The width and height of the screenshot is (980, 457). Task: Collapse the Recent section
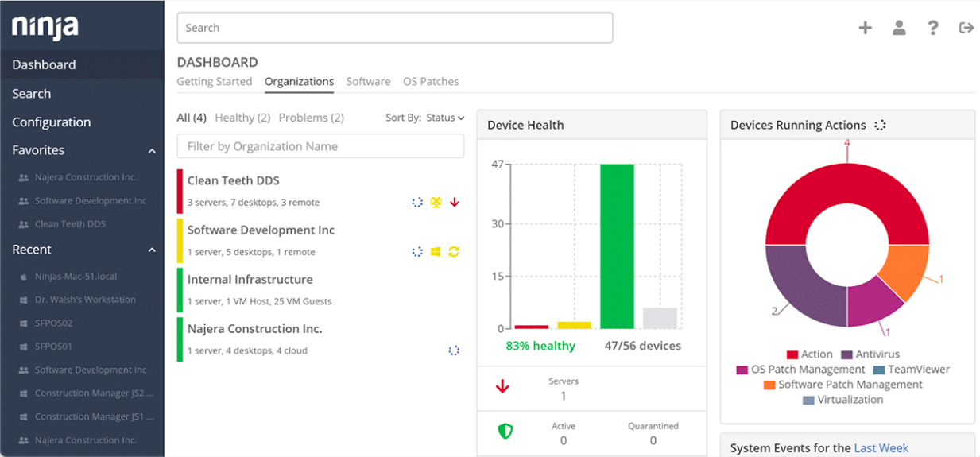point(152,250)
